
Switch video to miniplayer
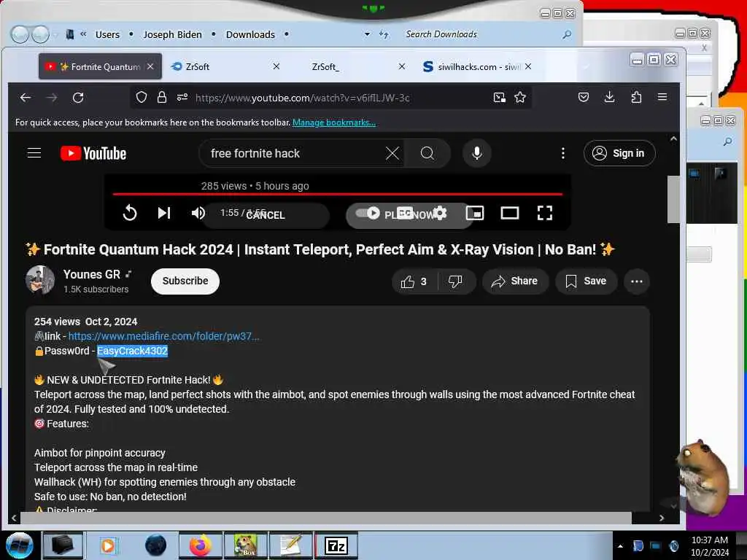tap(474, 213)
